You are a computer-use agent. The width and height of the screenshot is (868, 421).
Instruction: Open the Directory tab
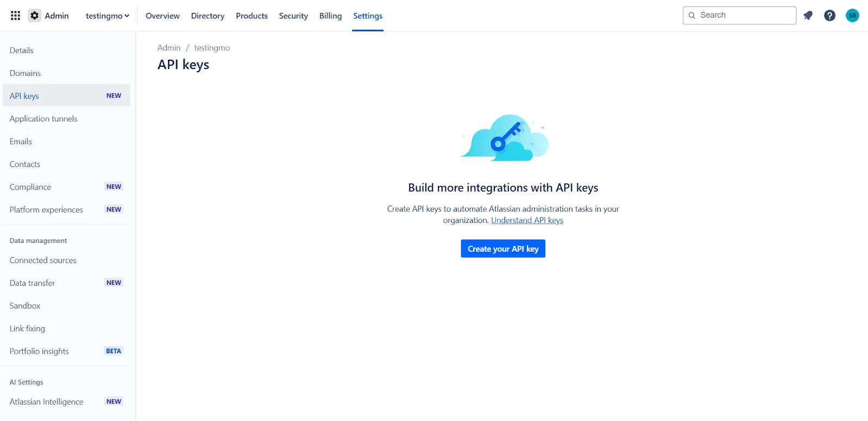click(x=208, y=16)
